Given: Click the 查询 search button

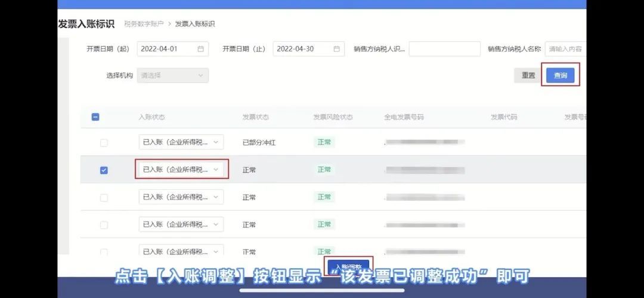Looking at the screenshot, I should point(560,75).
